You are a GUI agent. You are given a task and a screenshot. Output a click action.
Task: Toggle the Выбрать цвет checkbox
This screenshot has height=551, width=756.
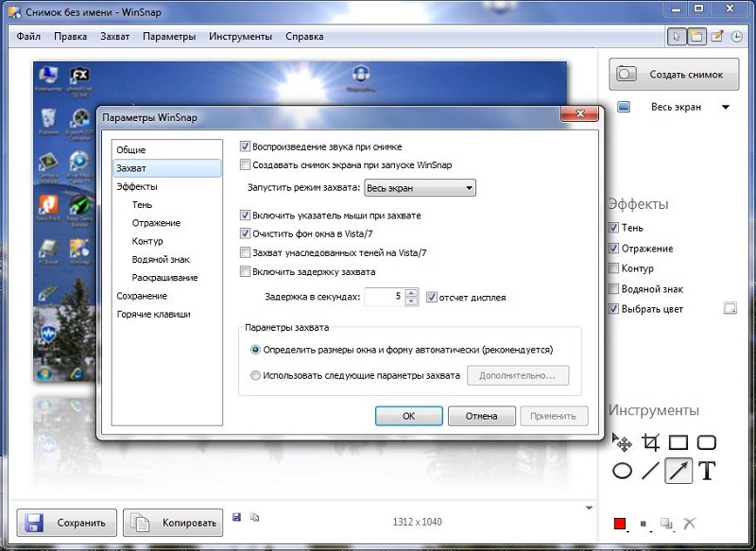[x=613, y=309]
